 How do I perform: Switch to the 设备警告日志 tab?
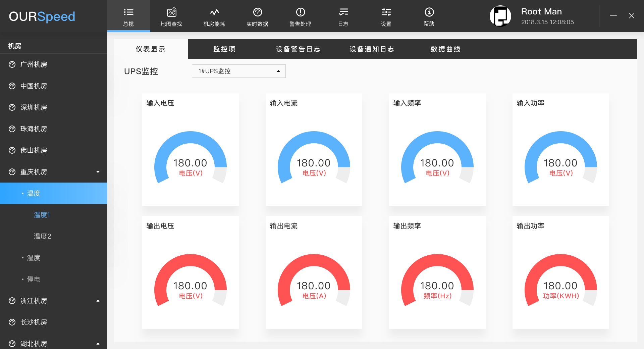tap(298, 49)
